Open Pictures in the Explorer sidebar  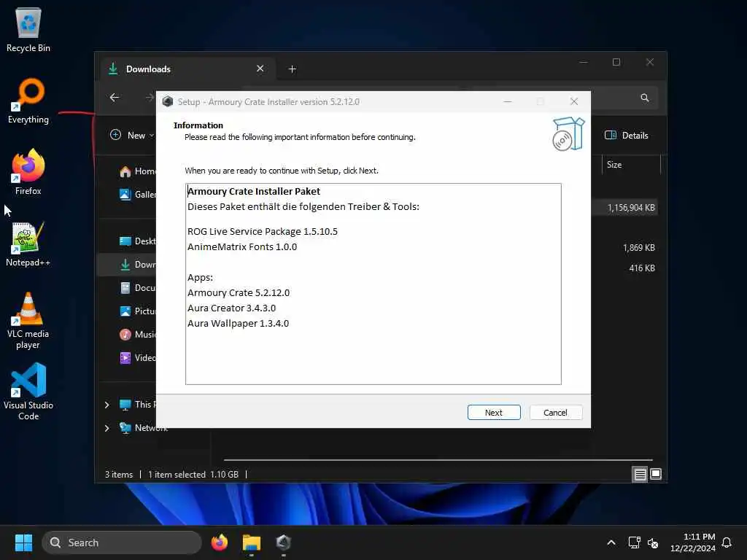click(x=137, y=311)
